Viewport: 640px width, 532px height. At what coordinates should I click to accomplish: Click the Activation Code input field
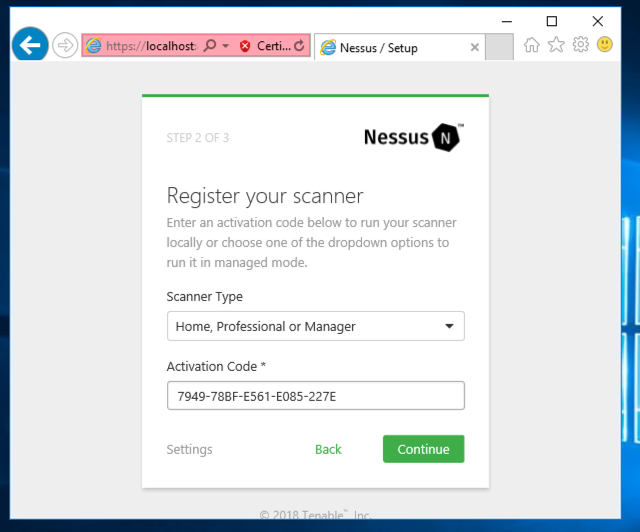pos(316,396)
